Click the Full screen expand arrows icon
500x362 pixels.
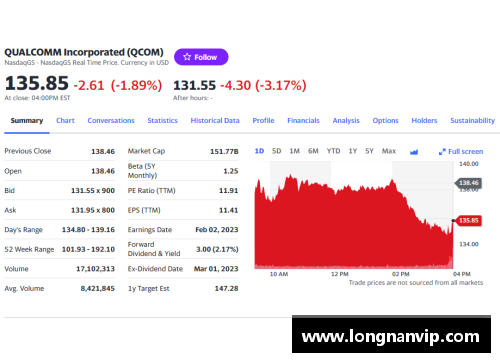click(x=442, y=152)
